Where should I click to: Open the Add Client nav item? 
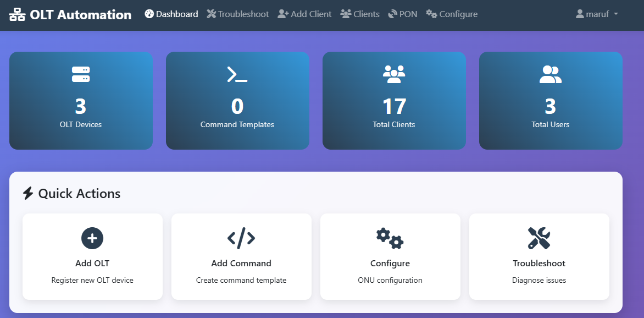coord(304,14)
